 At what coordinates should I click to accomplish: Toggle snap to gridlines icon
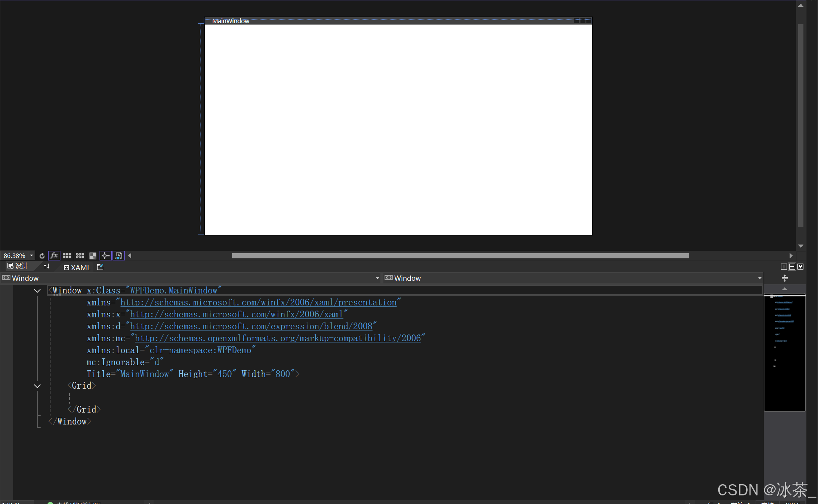tap(80, 256)
